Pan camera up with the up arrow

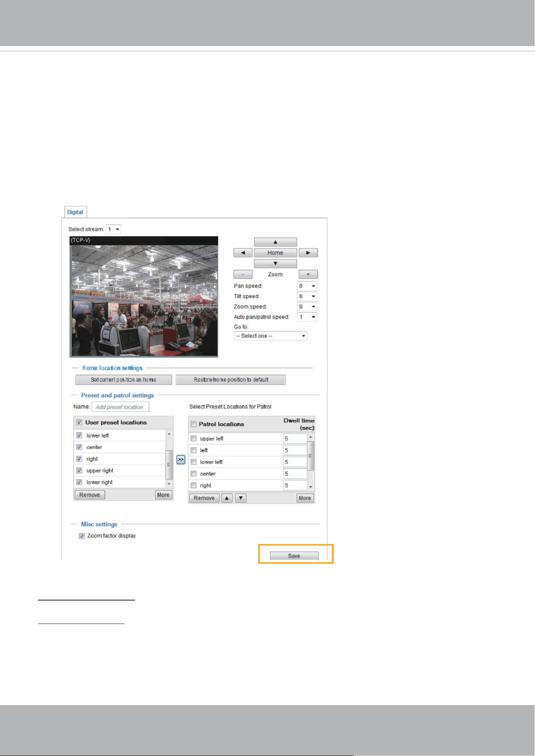(275, 242)
